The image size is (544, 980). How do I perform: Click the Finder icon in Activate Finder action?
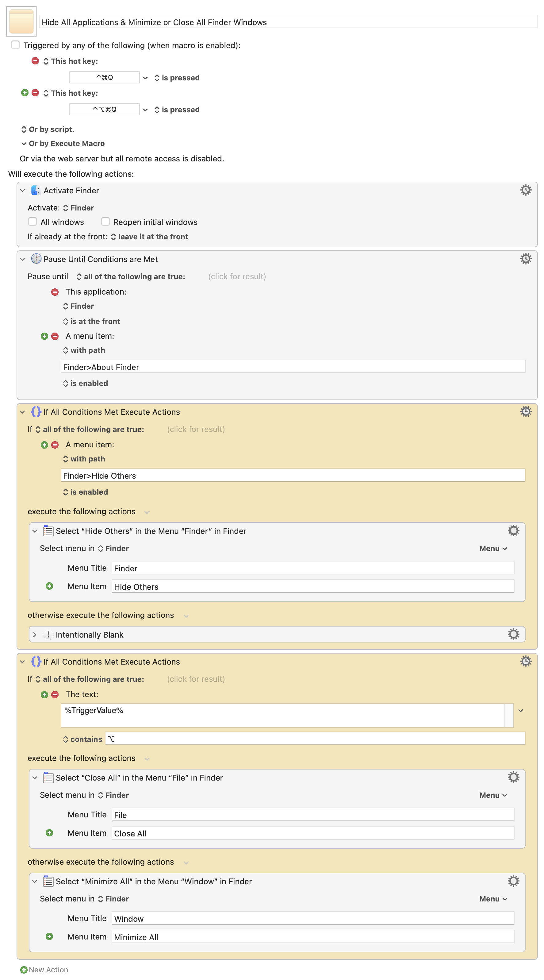click(36, 190)
